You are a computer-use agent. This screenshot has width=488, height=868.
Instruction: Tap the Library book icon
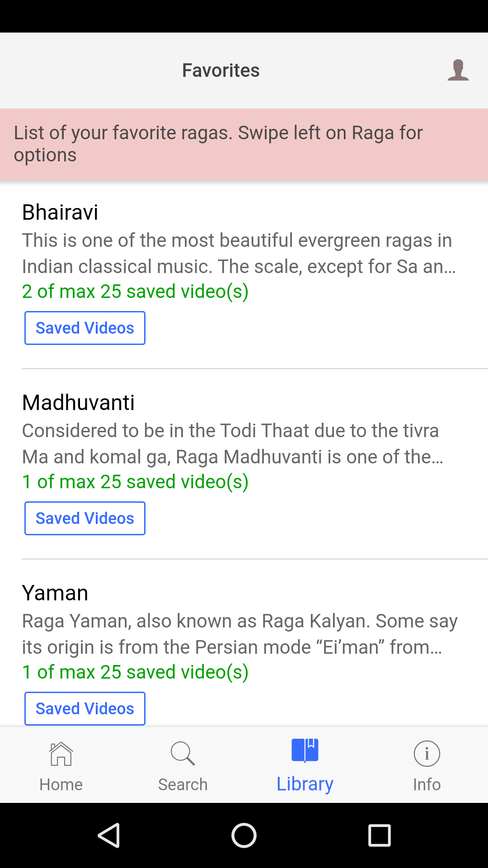click(305, 750)
